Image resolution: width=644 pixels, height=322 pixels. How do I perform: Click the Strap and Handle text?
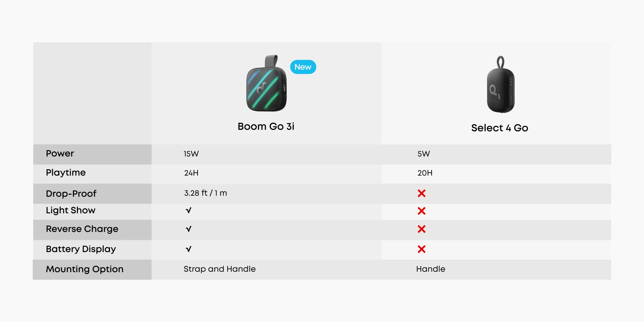(220, 269)
